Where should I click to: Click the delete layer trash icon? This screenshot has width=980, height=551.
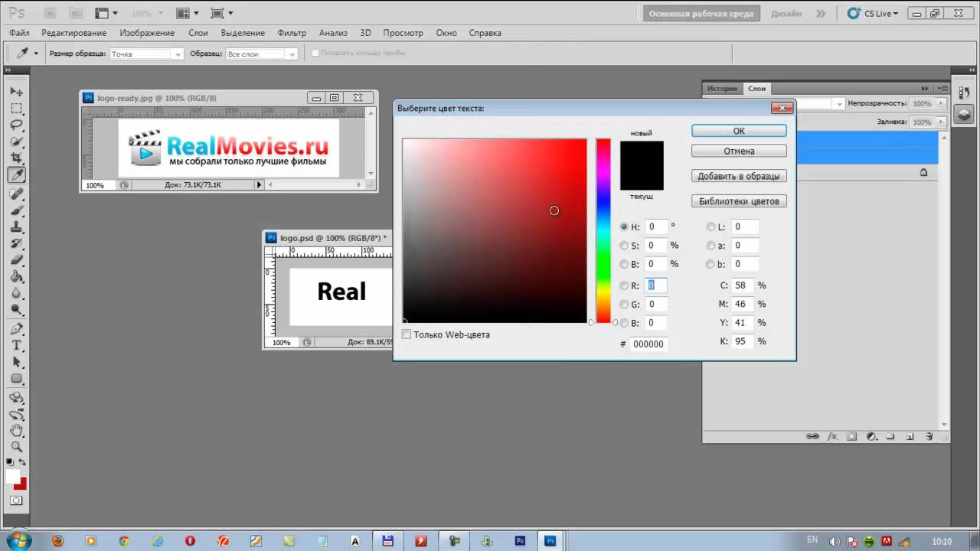[x=929, y=436]
